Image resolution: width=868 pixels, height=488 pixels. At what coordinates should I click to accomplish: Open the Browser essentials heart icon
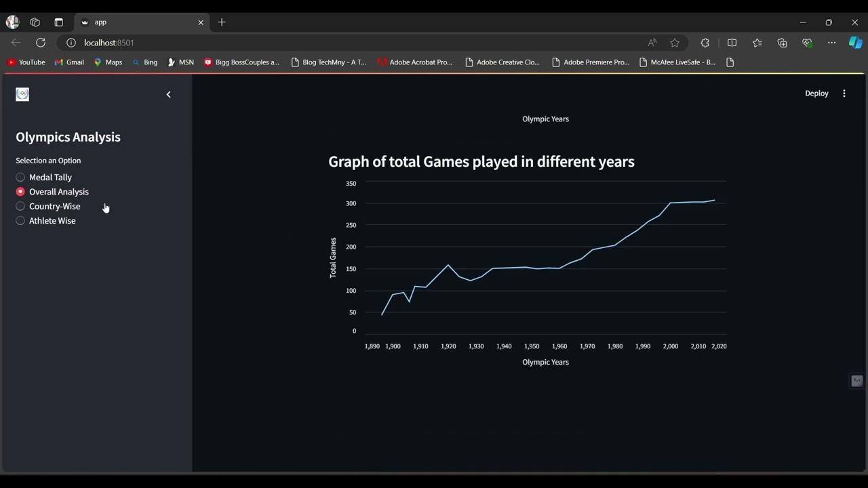click(x=807, y=43)
